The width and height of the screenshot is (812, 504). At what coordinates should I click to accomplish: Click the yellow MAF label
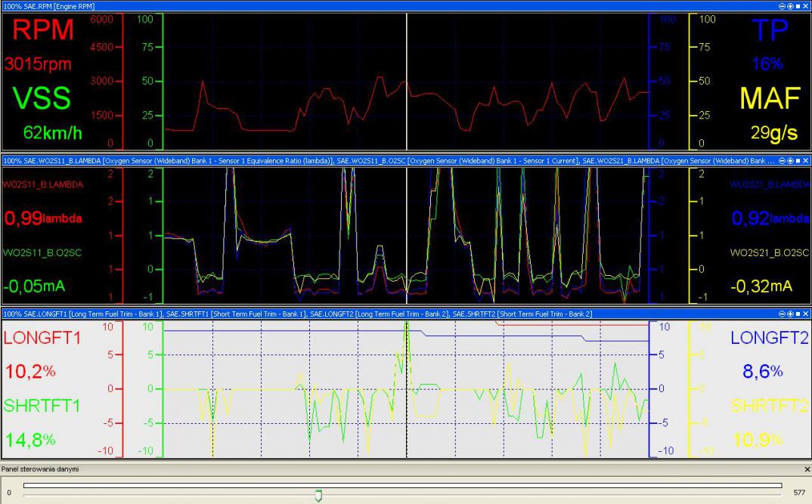770,98
